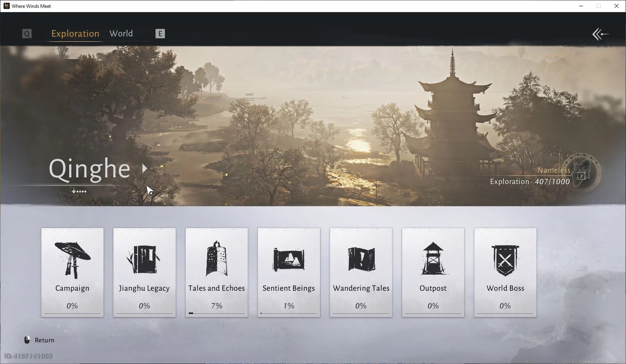This screenshot has height=364, width=626.
Task: Click the 0% value on Campaign card
Action: pyautogui.click(x=72, y=306)
